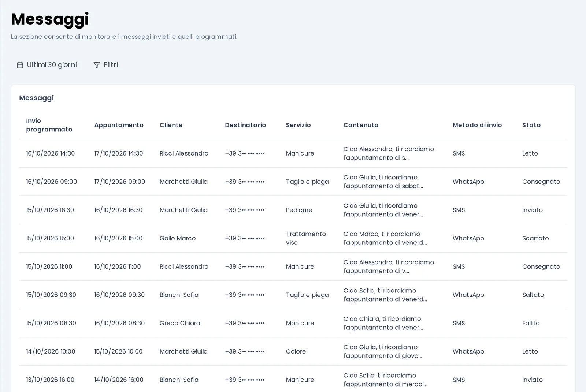Select the appointment 17/10/2026 09:00 cell
Viewport: 586px width, 392px height.
coord(120,182)
